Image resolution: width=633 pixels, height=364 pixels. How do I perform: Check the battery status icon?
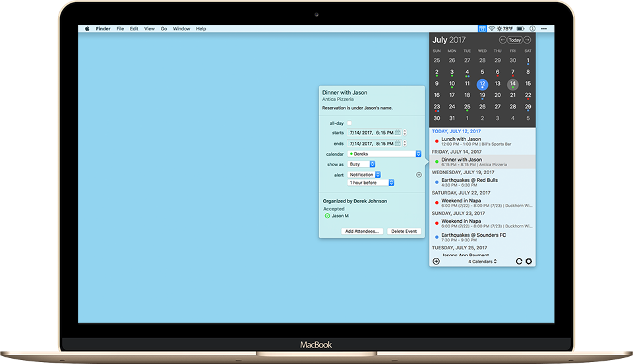pyautogui.click(x=521, y=28)
